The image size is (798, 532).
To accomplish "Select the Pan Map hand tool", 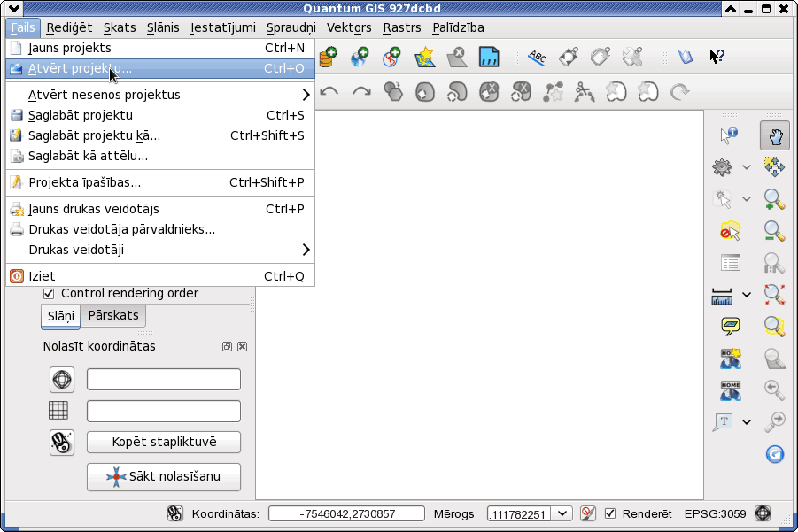I will tap(775, 135).
